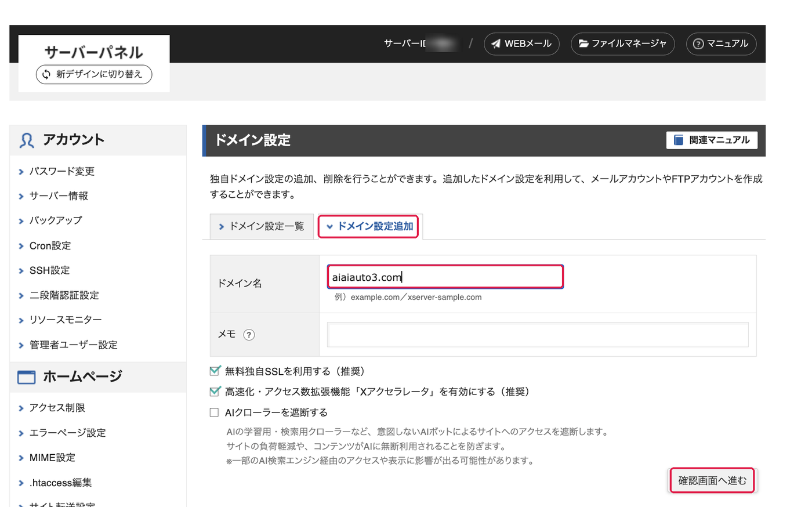Open 二段階認証設定 menu item
The width and height of the screenshot is (812, 507).
click(x=64, y=295)
